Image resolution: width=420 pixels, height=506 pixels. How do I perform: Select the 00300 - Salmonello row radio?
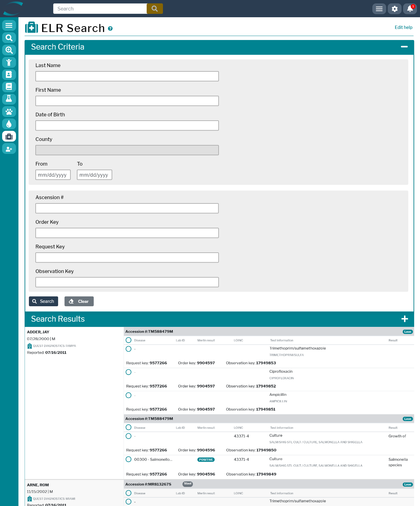click(x=129, y=459)
